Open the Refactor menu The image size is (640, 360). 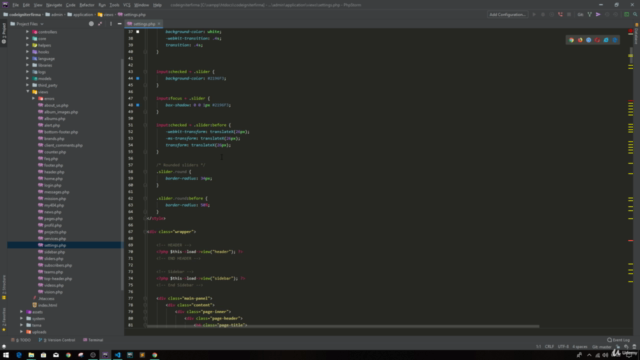point(87,5)
